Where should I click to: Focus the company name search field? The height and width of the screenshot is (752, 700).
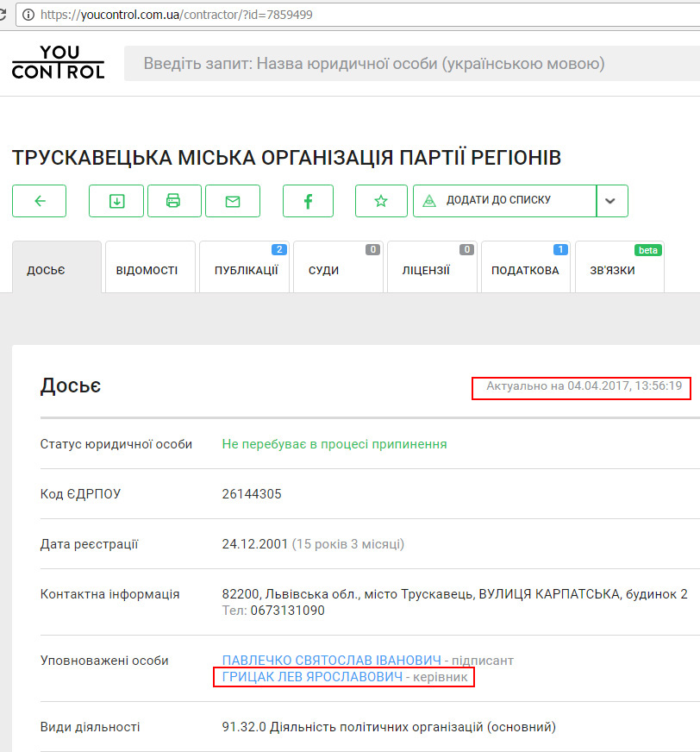coord(412,63)
